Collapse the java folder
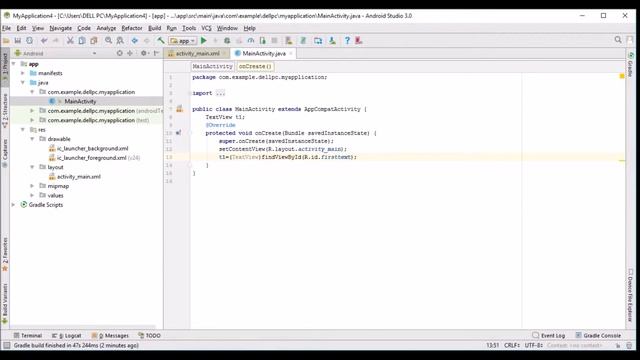 pyautogui.click(x=23, y=82)
